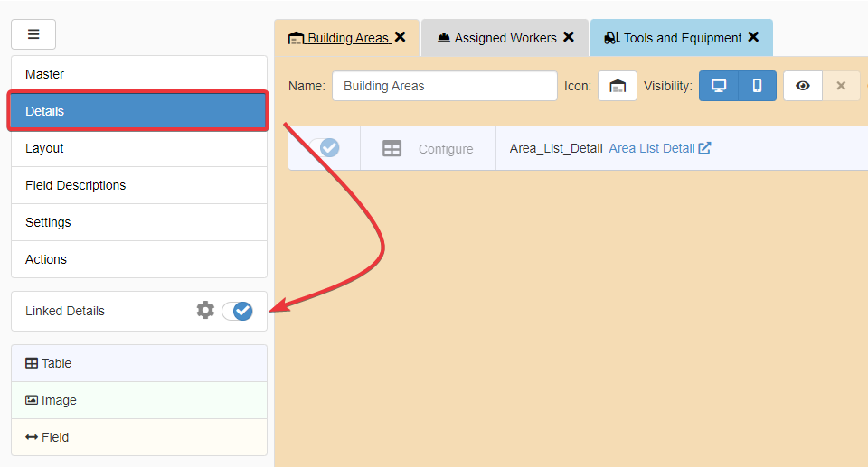Screen dimensions: 868x467
Task: Switch to Tools and Equipment tab
Action: click(674, 38)
